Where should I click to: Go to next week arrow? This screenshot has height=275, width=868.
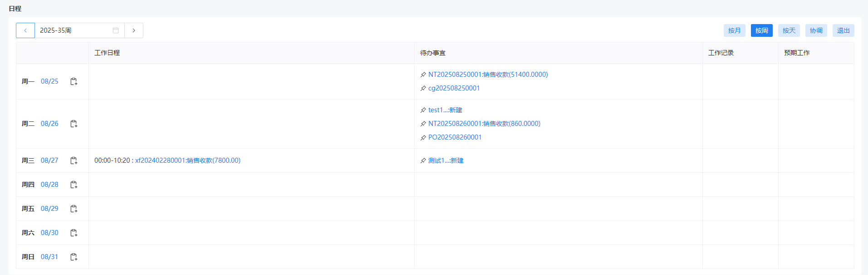click(134, 30)
